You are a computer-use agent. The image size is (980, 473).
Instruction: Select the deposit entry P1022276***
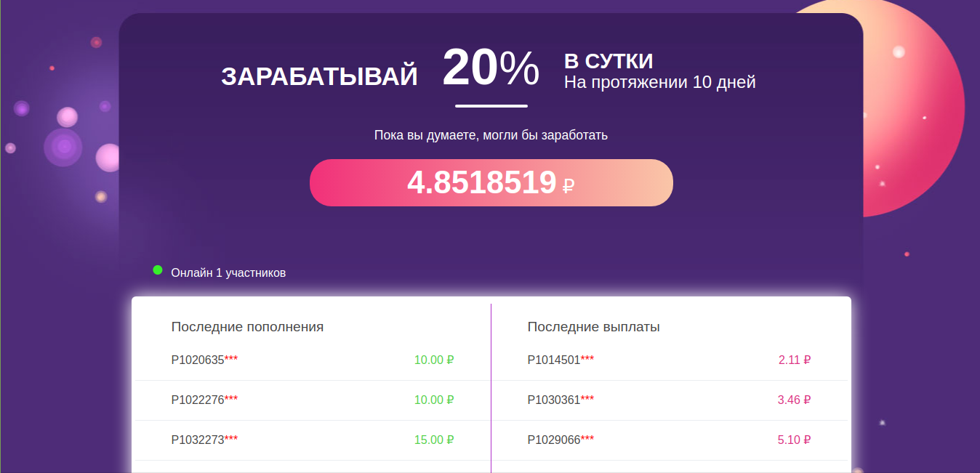coord(204,400)
